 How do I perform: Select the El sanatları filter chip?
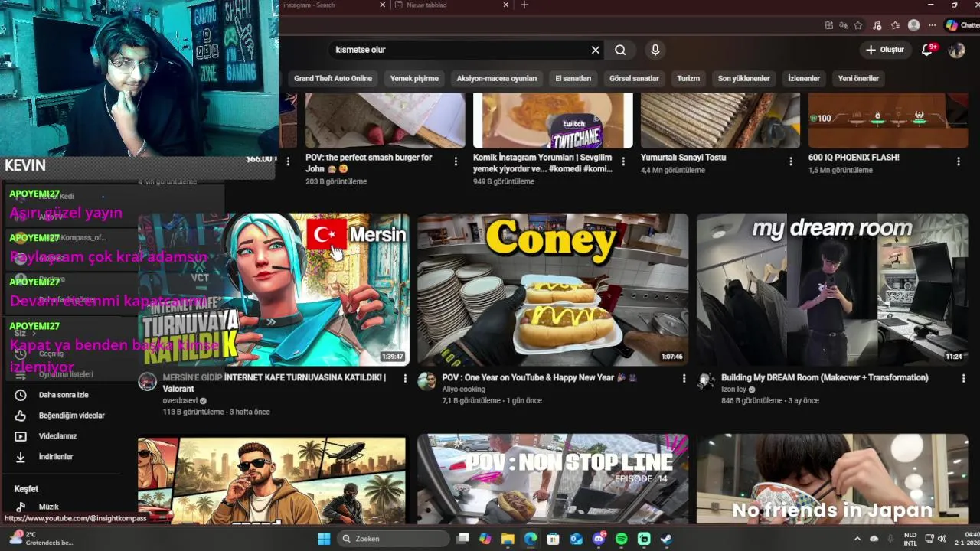coord(573,78)
